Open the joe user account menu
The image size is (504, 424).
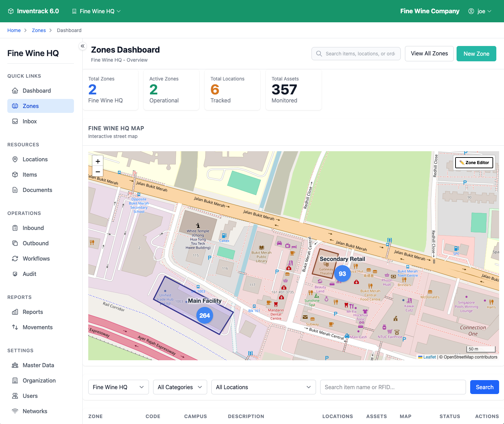(x=480, y=11)
